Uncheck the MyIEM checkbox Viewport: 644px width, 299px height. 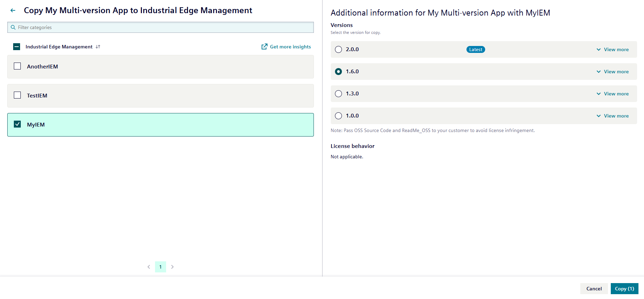coord(17,124)
